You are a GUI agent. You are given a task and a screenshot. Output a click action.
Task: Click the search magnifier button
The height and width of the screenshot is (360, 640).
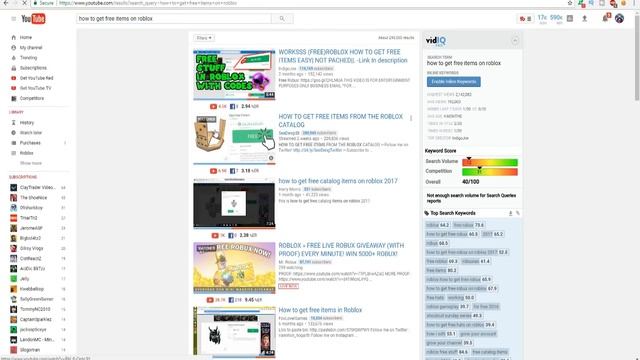click(x=282, y=19)
